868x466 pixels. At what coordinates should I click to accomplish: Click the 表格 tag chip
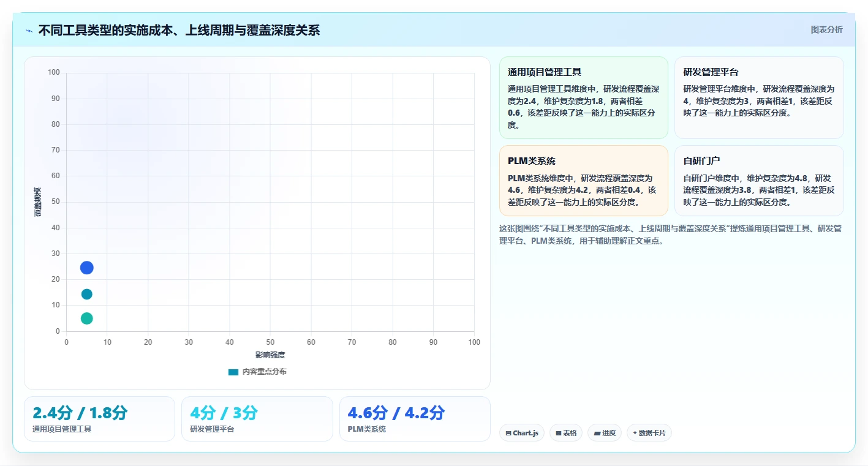pos(566,433)
